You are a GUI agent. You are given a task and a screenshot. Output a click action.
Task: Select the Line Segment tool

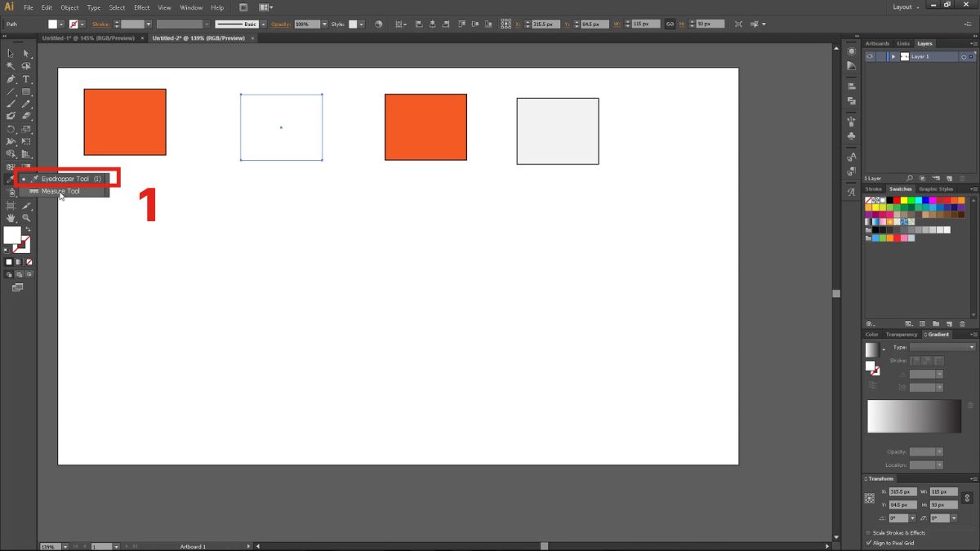click(x=11, y=91)
